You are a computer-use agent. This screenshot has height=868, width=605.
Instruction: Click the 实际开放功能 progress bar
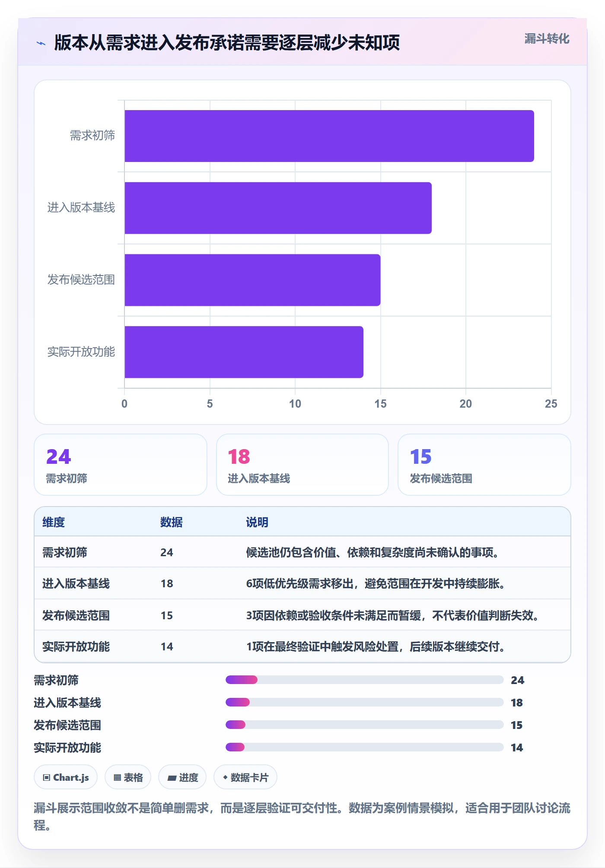(x=365, y=747)
